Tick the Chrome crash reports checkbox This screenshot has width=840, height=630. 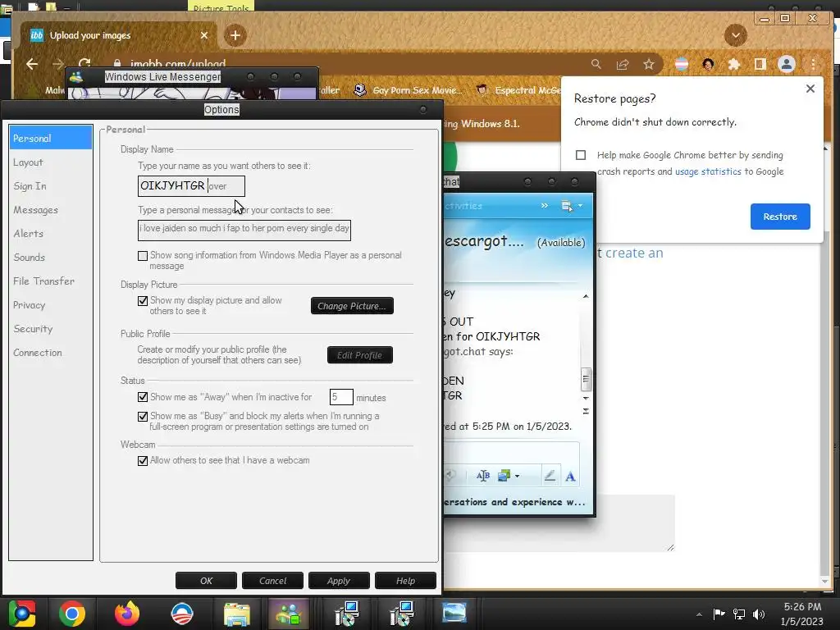[581, 155]
